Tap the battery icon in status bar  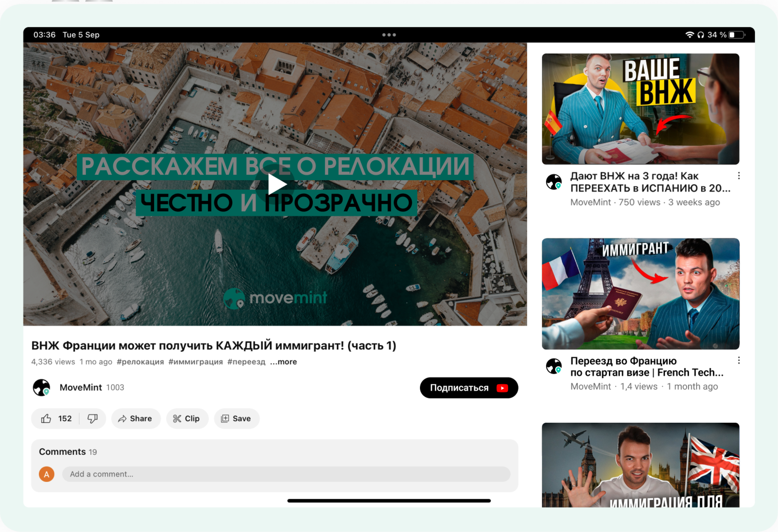pyautogui.click(x=736, y=35)
